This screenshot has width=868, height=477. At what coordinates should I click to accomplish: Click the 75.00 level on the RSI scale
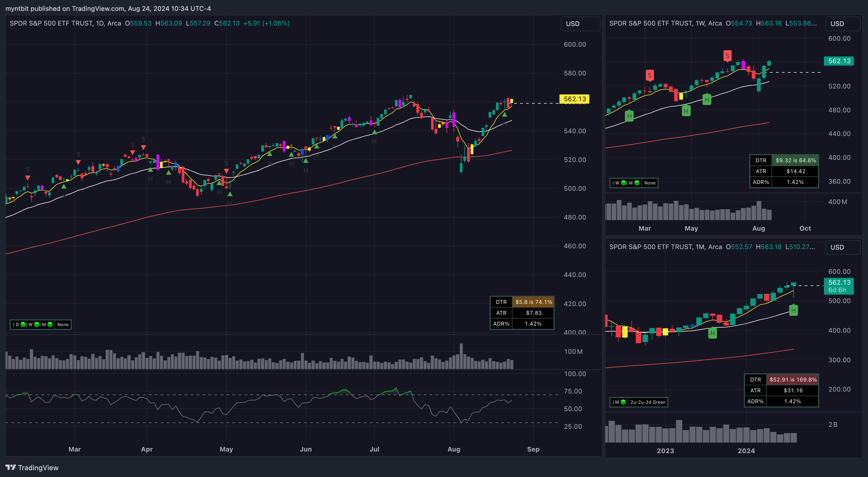pyautogui.click(x=573, y=391)
